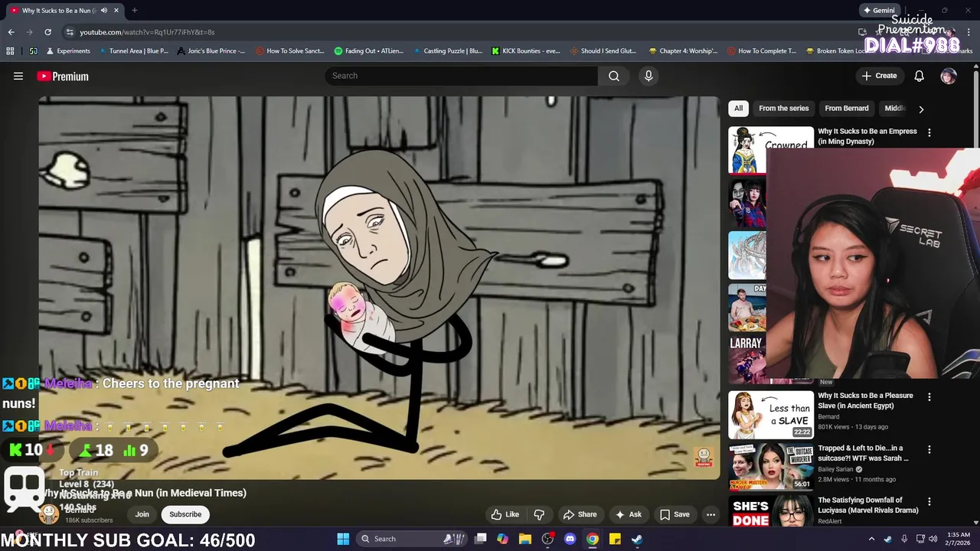Click the Subscribe button
Image resolution: width=980 pixels, height=551 pixels.
click(x=185, y=514)
